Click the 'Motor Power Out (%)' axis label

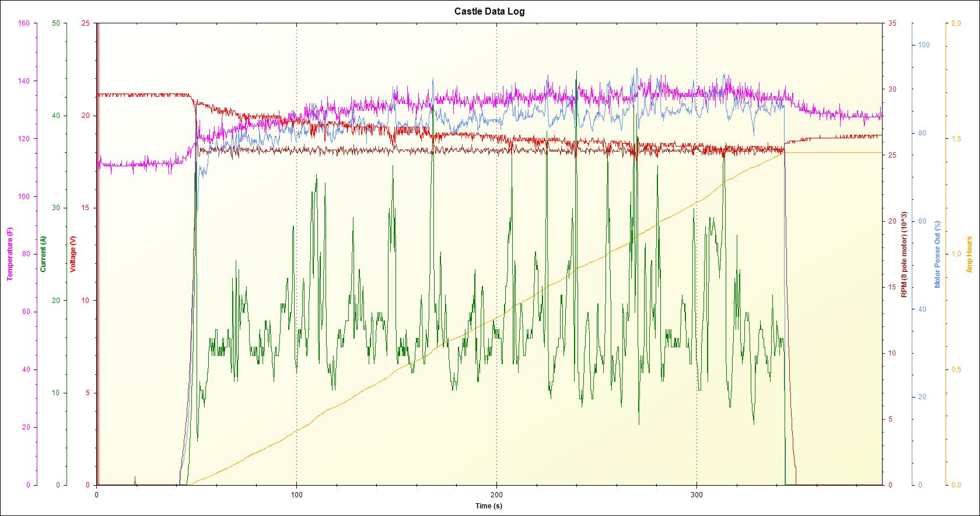(x=937, y=254)
